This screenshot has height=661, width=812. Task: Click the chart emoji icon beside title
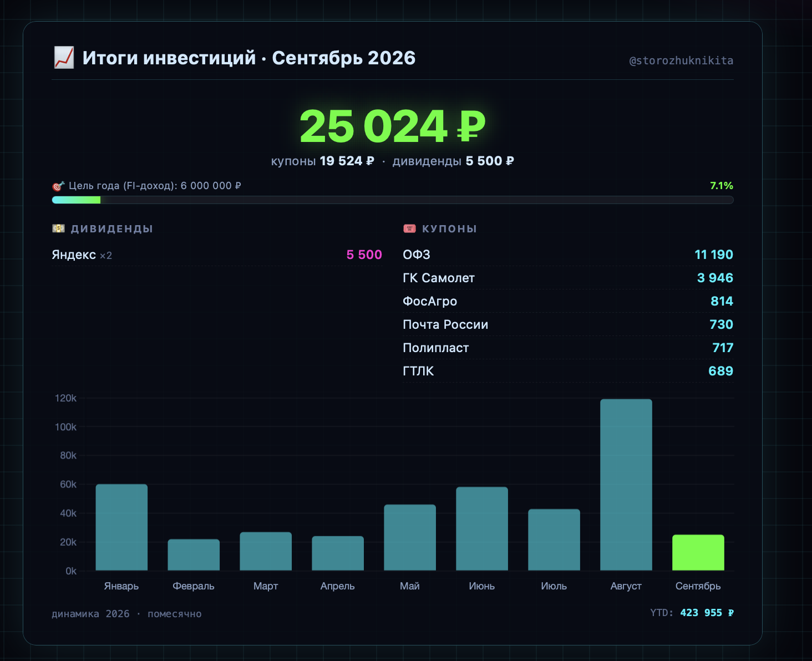[64, 58]
